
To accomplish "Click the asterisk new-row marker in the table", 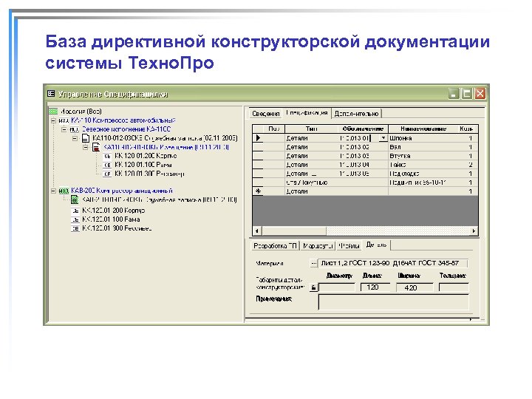I will 258,191.
